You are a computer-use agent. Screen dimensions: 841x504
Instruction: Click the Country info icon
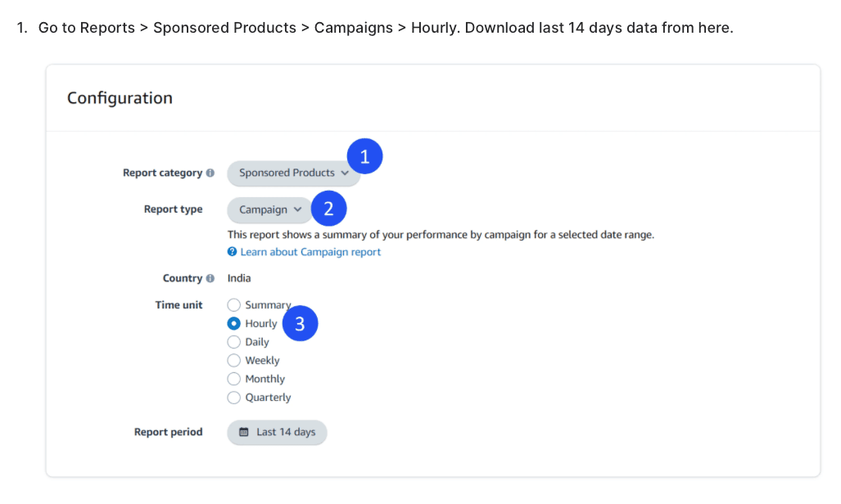[x=210, y=278]
